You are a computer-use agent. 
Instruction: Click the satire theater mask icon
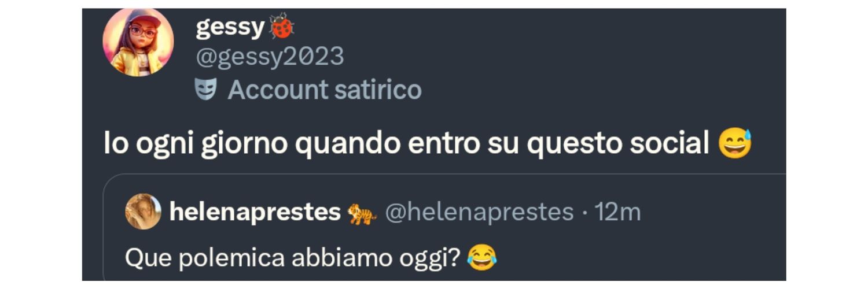coord(205,90)
